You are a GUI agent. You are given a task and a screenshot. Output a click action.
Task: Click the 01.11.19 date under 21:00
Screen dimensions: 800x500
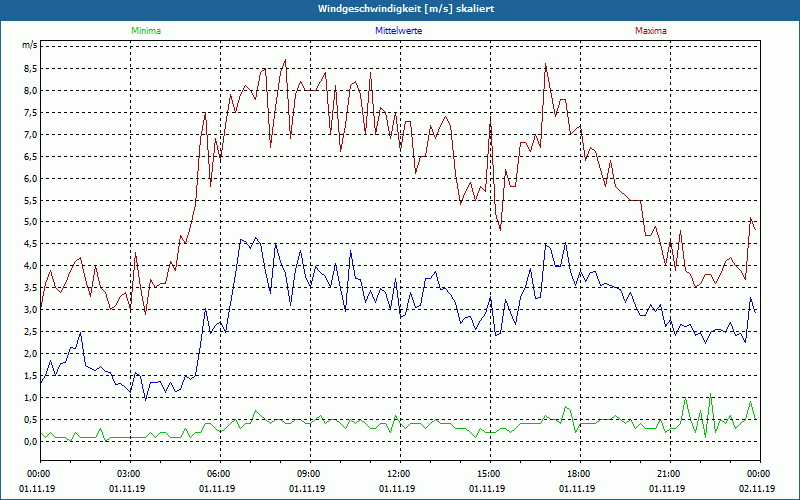click(667, 488)
